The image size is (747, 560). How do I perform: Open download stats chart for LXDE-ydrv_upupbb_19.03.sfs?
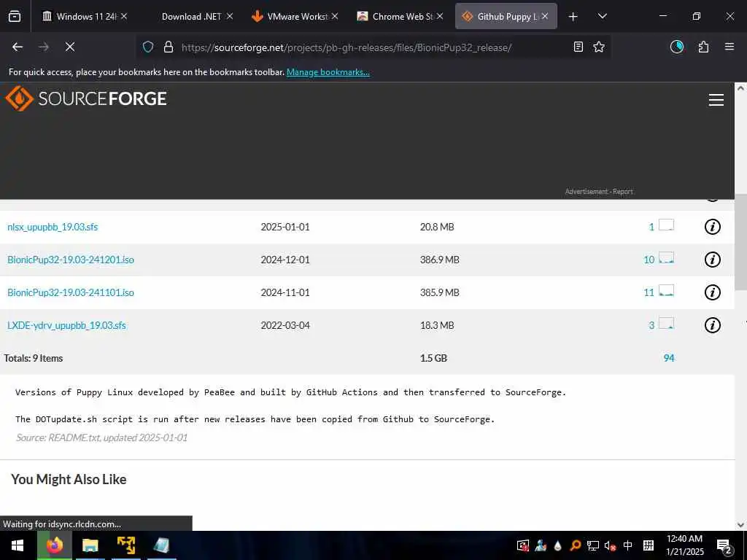[666, 324]
